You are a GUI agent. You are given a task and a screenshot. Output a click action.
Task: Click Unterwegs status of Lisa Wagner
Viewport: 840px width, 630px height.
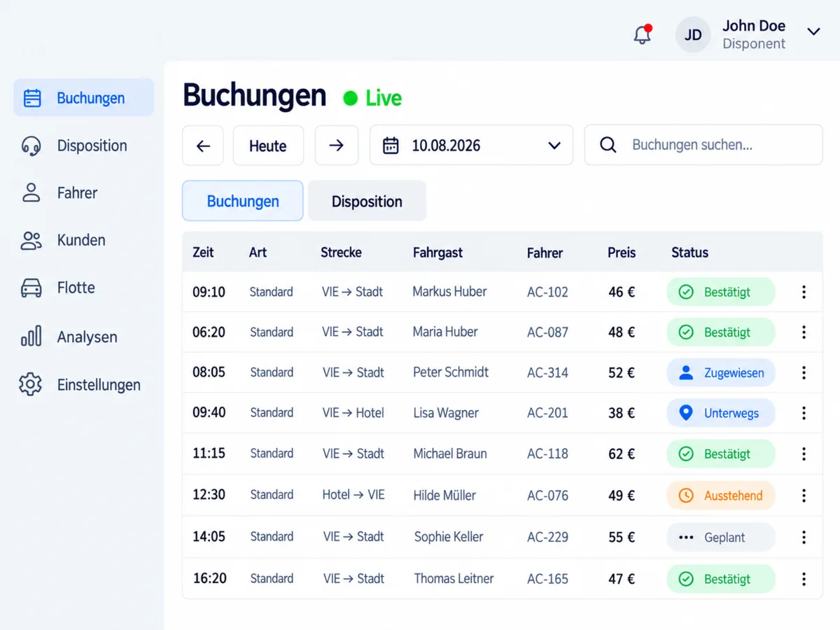(x=720, y=413)
